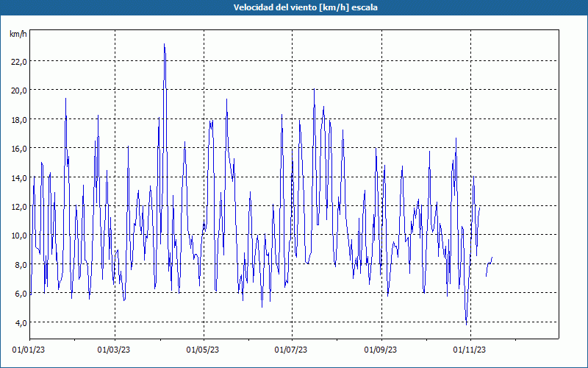588x368 pixels.
Task: Click the lowest wind dip below 4 km/h
Action: click(466, 325)
